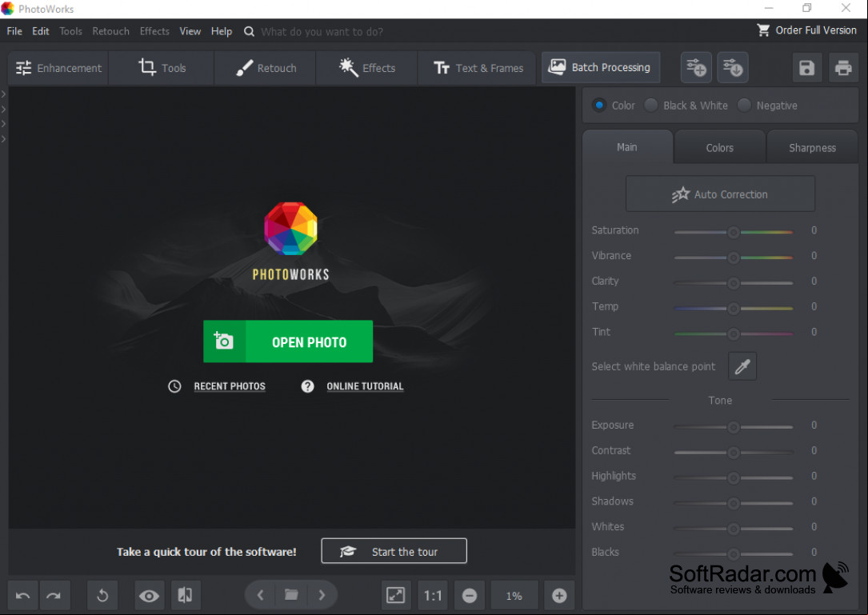Open the Edit menu
868x615 pixels.
click(x=41, y=31)
